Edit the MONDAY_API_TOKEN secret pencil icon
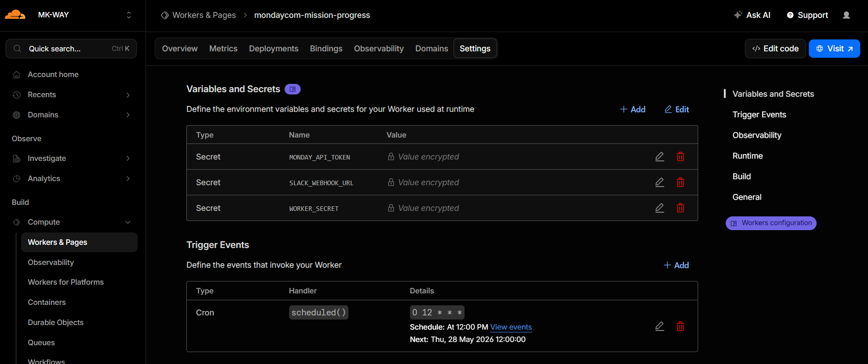 click(660, 157)
